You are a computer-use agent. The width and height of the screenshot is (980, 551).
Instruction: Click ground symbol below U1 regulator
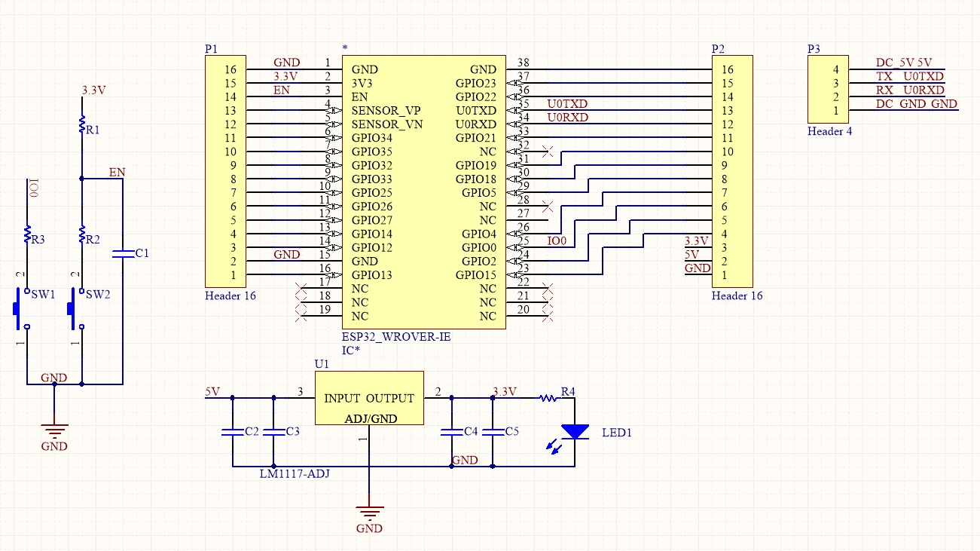[x=369, y=513]
